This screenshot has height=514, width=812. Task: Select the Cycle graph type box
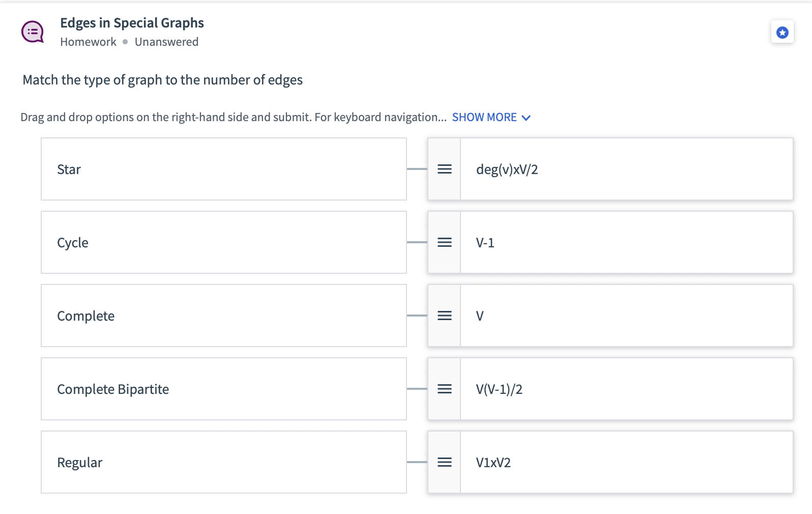pos(223,242)
